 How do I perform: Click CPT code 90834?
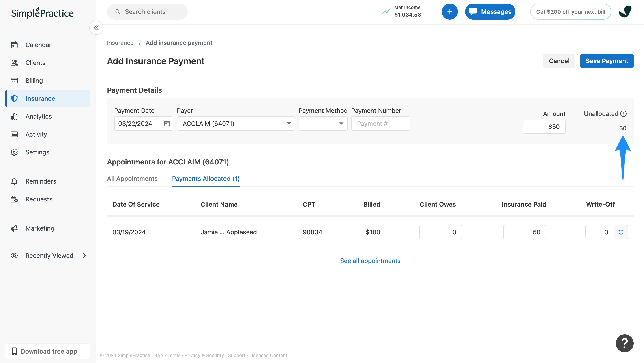pyautogui.click(x=312, y=232)
